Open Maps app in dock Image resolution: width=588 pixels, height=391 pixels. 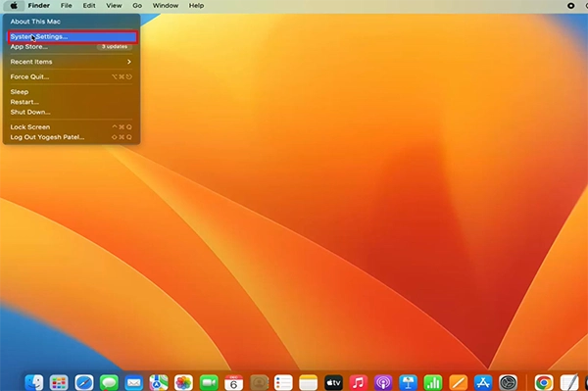pos(159,383)
